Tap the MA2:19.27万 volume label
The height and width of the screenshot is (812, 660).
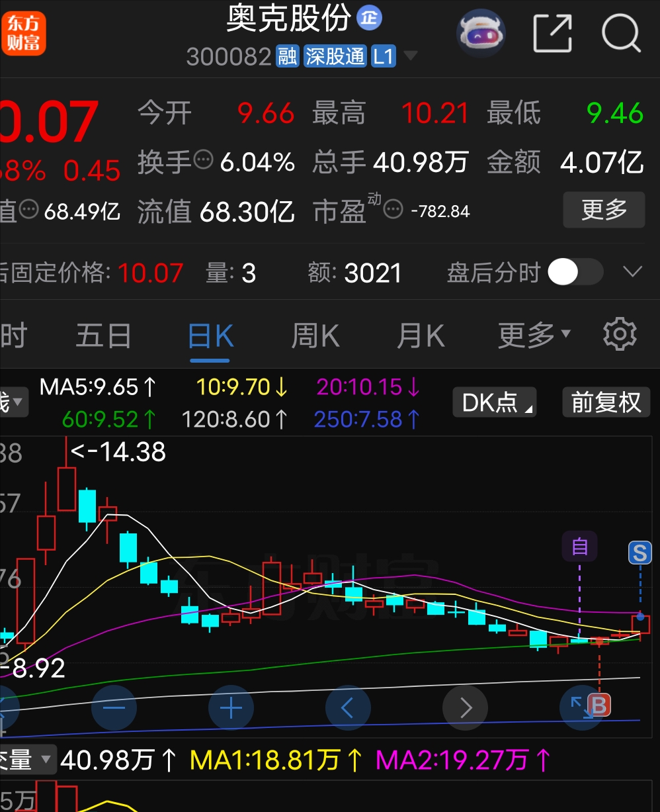tap(463, 760)
